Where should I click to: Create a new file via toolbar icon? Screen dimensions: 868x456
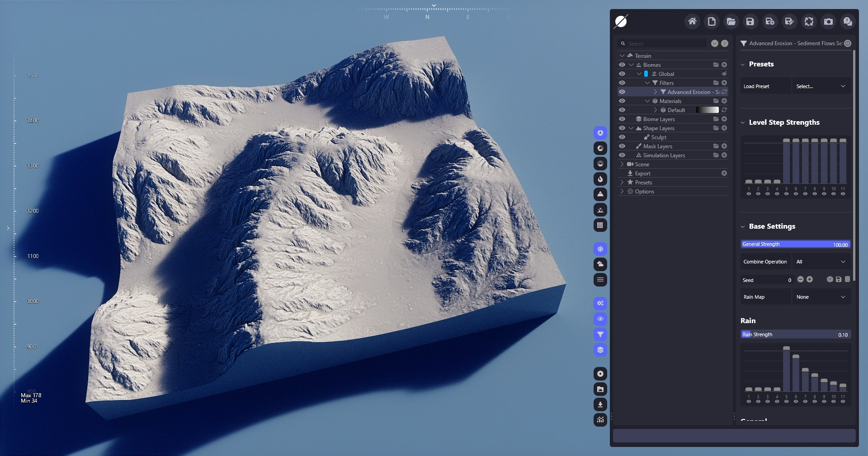point(712,21)
